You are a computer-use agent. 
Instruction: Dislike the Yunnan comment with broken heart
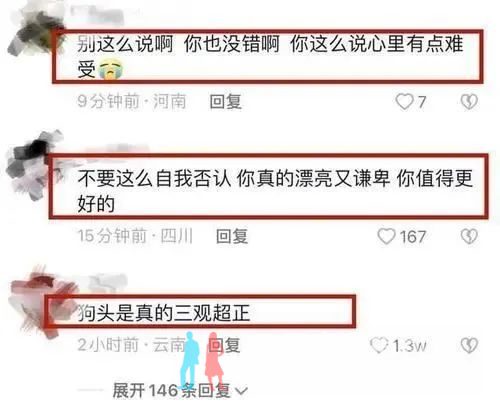469,345
